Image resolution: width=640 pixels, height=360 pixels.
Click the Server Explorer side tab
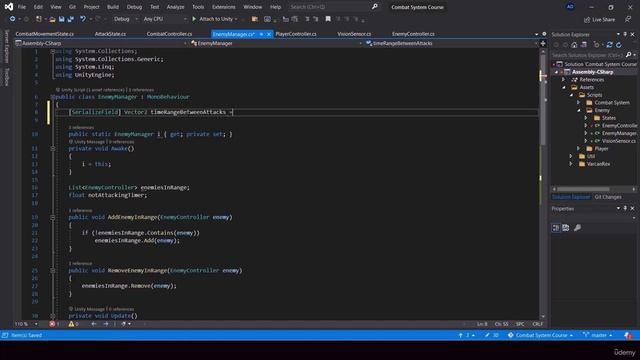click(6, 46)
